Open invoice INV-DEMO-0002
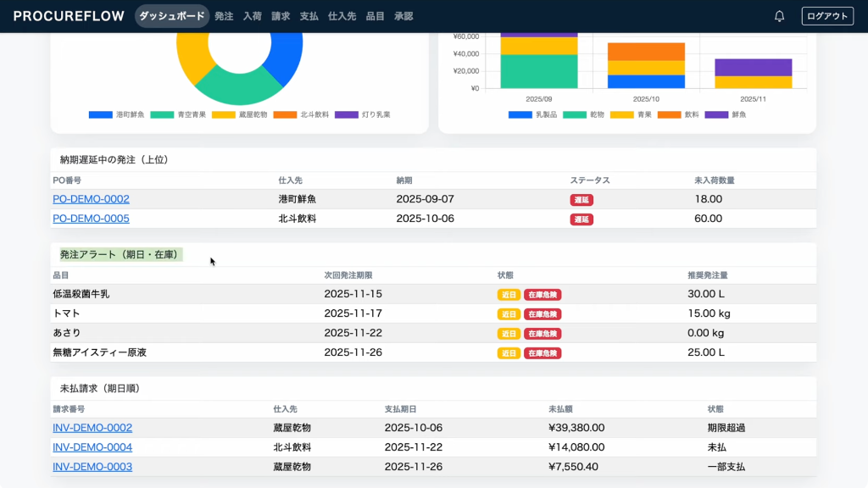Viewport: 868px width, 488px height. pyautogui.click(x=92, y=428)
